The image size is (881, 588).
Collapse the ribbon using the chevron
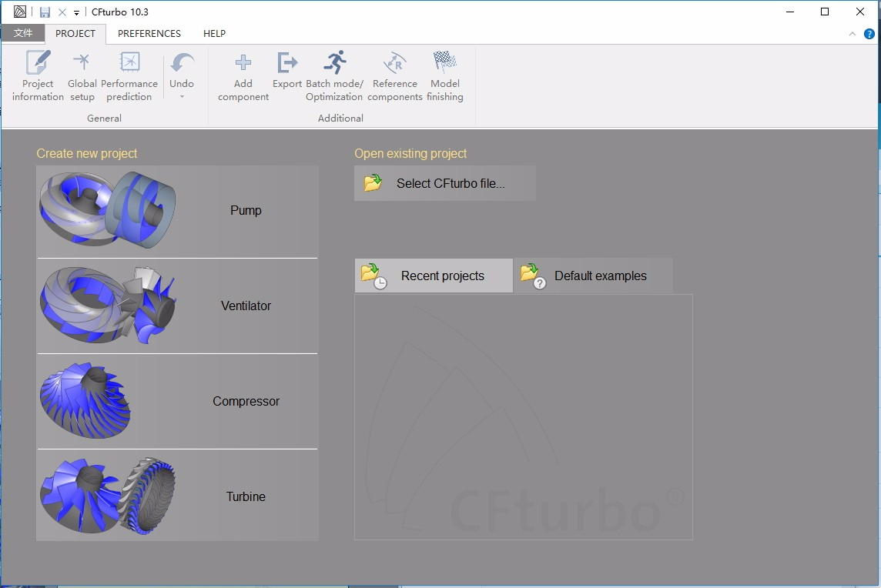coord(852,34)
